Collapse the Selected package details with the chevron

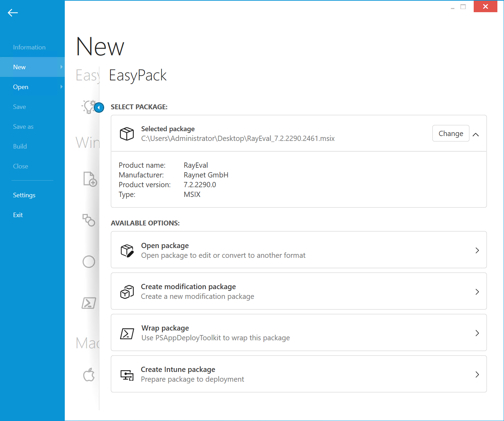point(476,134)
